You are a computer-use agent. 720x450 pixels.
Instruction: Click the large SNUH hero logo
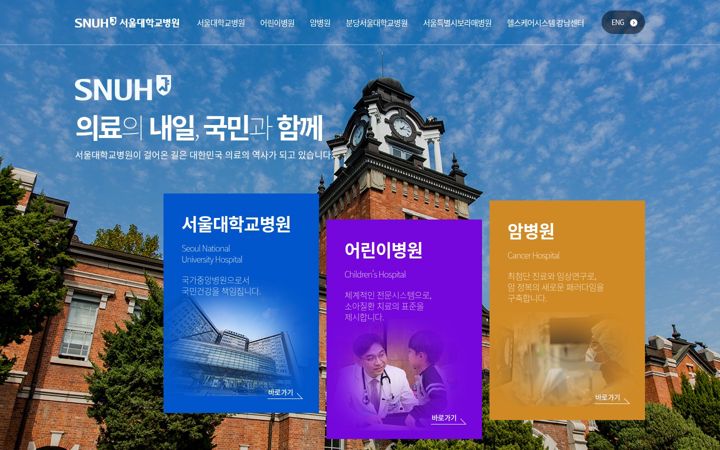tap(123, 88)
